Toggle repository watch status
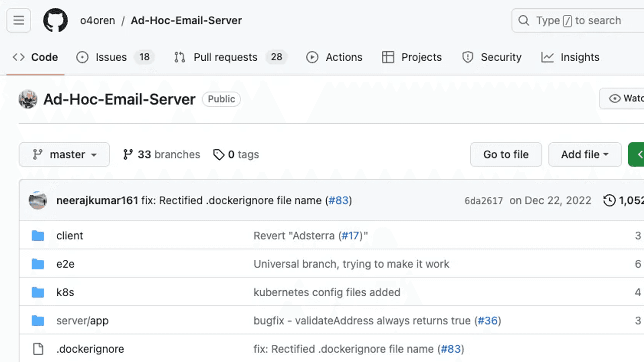This screenshot has width=644, height=362. point(626,99)
